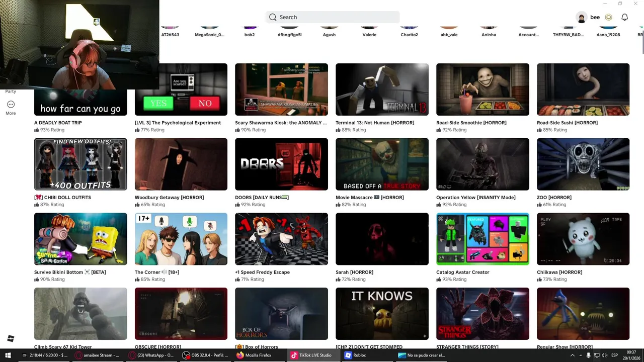Open Scary Shawarma Kiosk game thumbnail

[x=281, y=89]
